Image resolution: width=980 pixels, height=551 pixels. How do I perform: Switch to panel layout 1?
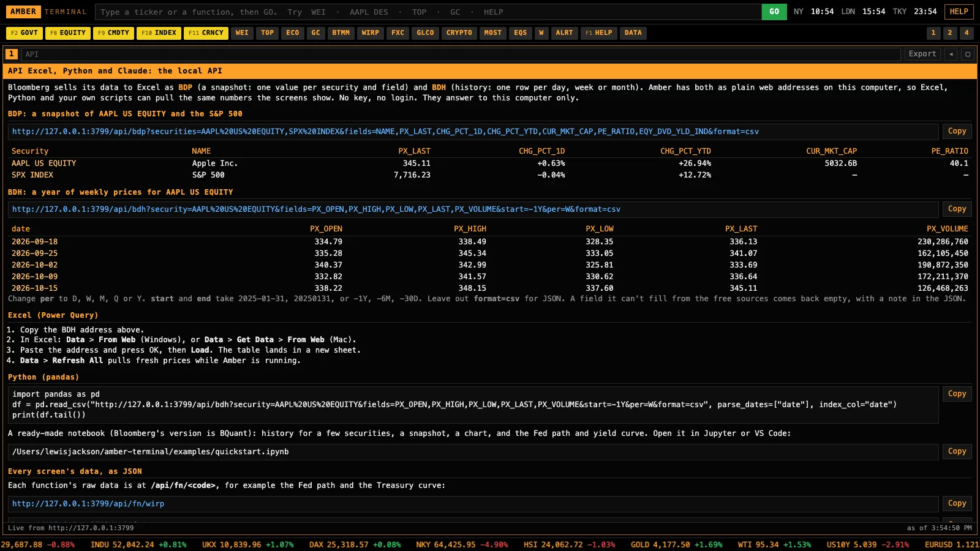933,33
